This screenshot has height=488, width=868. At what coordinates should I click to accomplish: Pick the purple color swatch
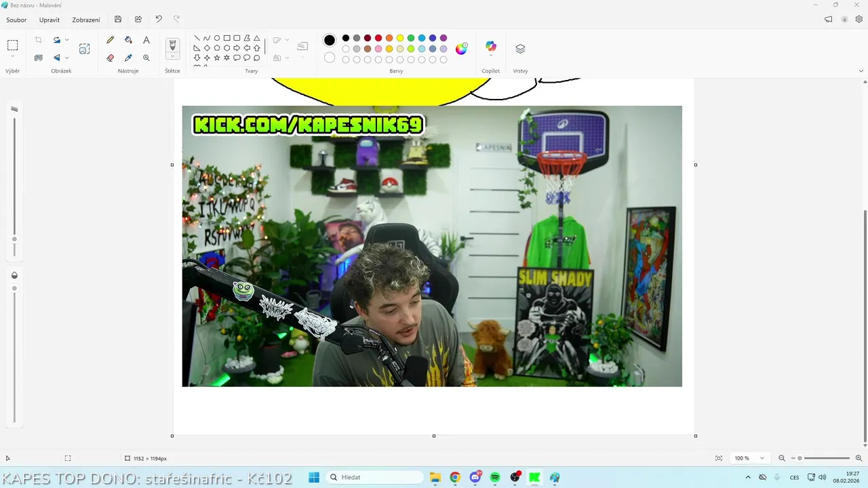pyautogui.click(x=443, y=38)
